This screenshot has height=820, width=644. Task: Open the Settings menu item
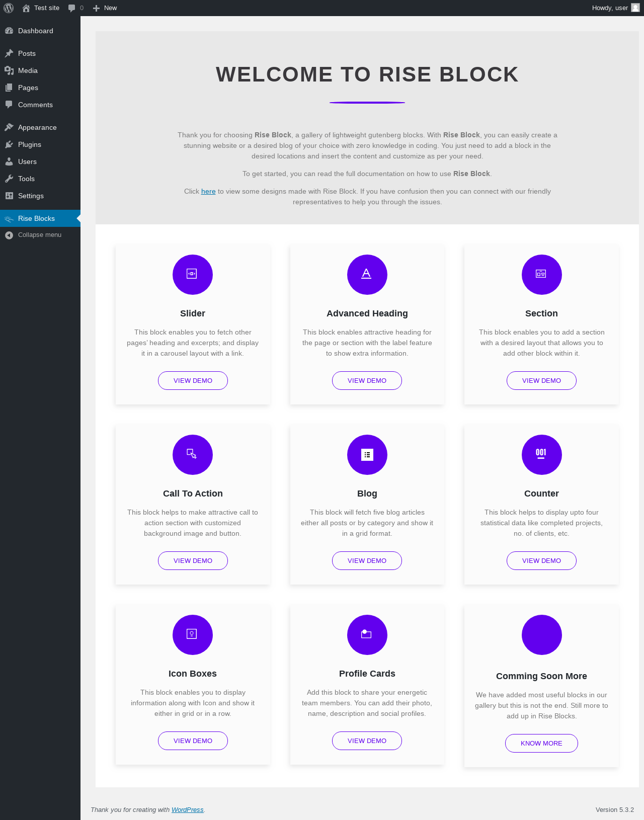tap(40, 196)
